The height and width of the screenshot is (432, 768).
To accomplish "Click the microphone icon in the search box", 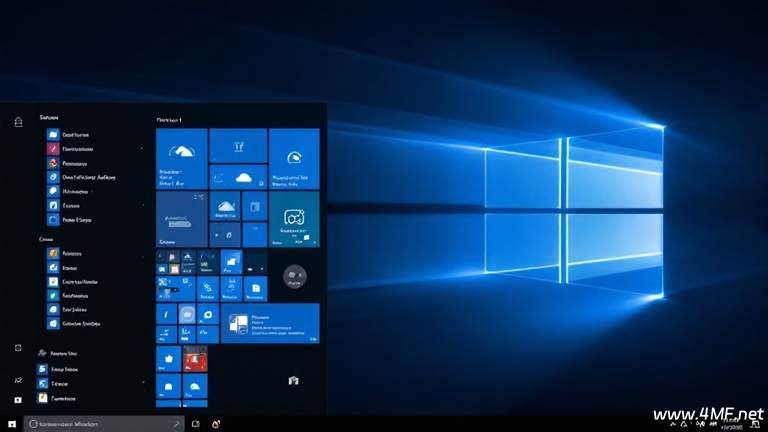I will coord(176,424).
